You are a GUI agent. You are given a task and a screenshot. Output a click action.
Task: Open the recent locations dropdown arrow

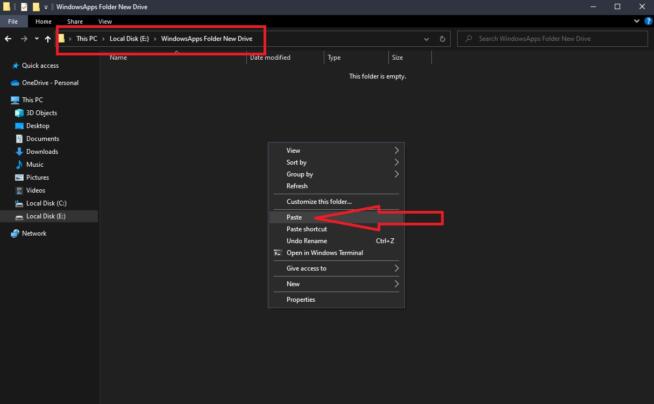pos(37,39)
